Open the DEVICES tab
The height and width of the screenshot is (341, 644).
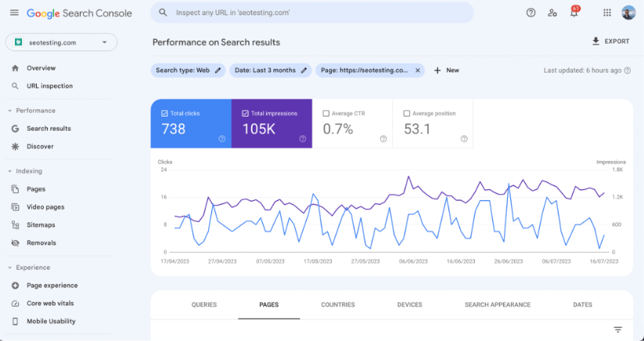(410, 304)
